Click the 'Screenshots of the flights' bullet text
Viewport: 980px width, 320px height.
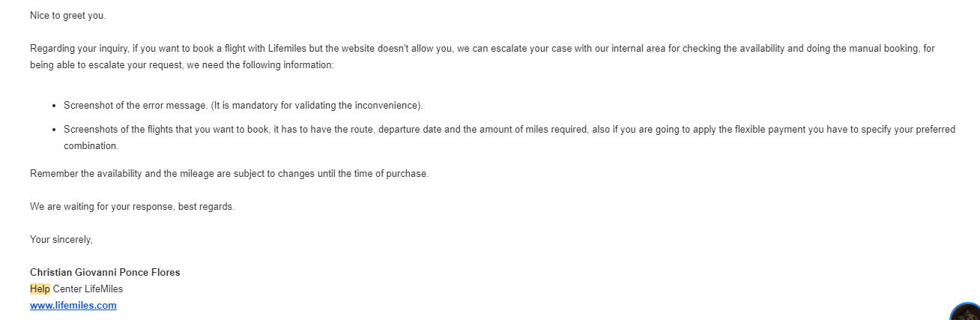tap(509, 138)
